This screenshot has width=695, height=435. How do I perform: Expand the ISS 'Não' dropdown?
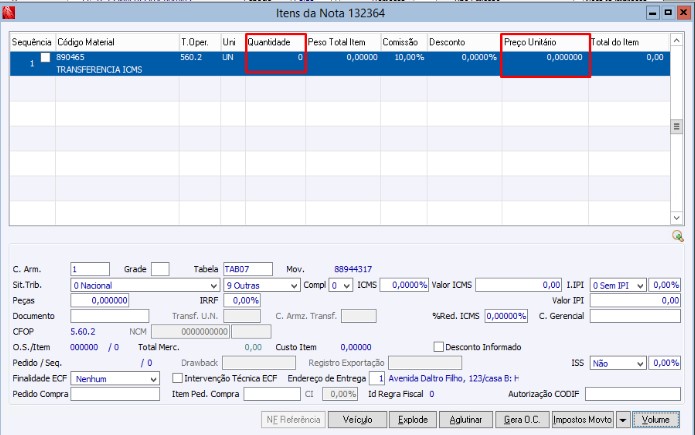coord(642,363)
